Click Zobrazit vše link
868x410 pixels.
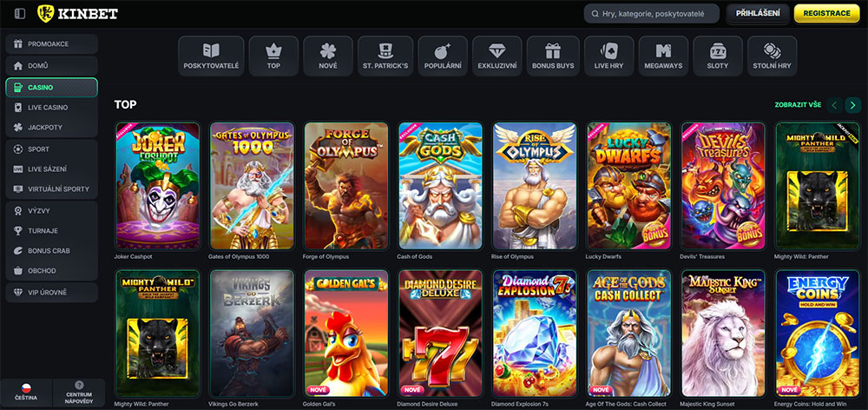click(798, 105)
